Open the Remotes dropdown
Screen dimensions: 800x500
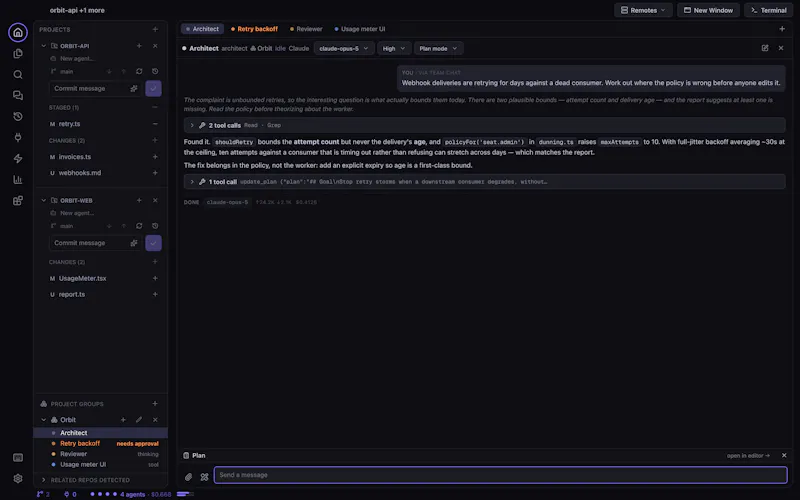pos(643,10)
